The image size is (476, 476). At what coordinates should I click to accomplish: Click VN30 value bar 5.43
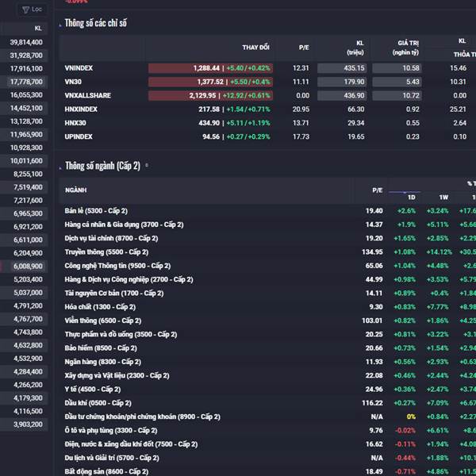[397, 82]
